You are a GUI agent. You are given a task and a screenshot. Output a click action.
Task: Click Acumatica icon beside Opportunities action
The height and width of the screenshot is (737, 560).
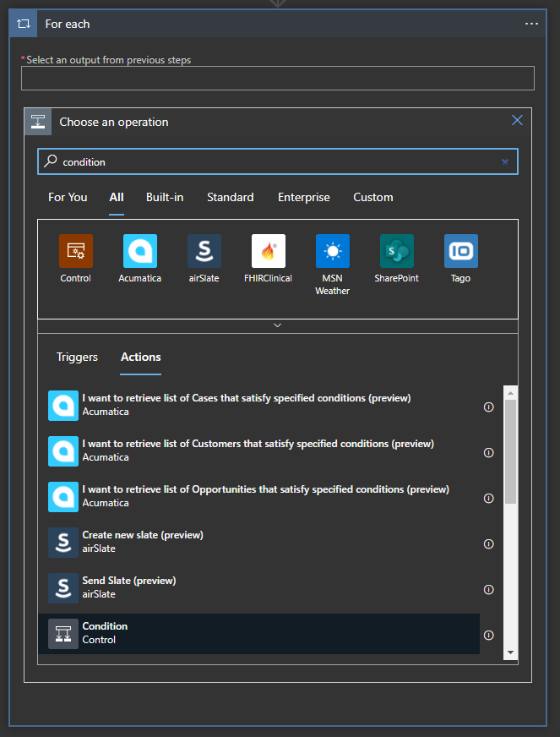pyautogui.click(x=63, y=497)
